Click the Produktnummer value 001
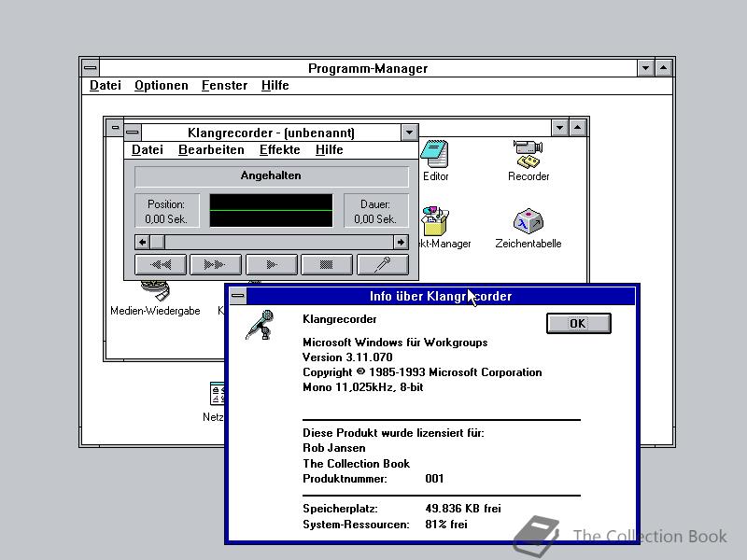Viewport: 747px width, 560px height. pos(434,479)
